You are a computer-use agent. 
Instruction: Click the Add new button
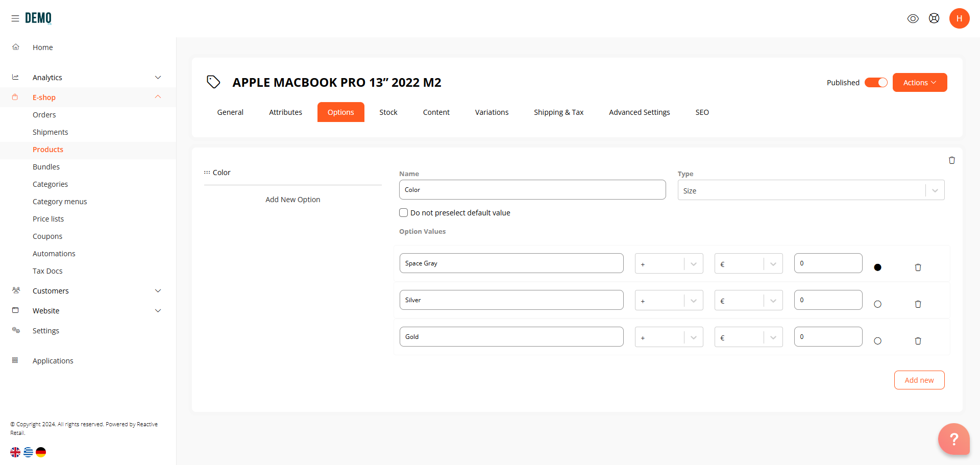click(x=919, y=380)
